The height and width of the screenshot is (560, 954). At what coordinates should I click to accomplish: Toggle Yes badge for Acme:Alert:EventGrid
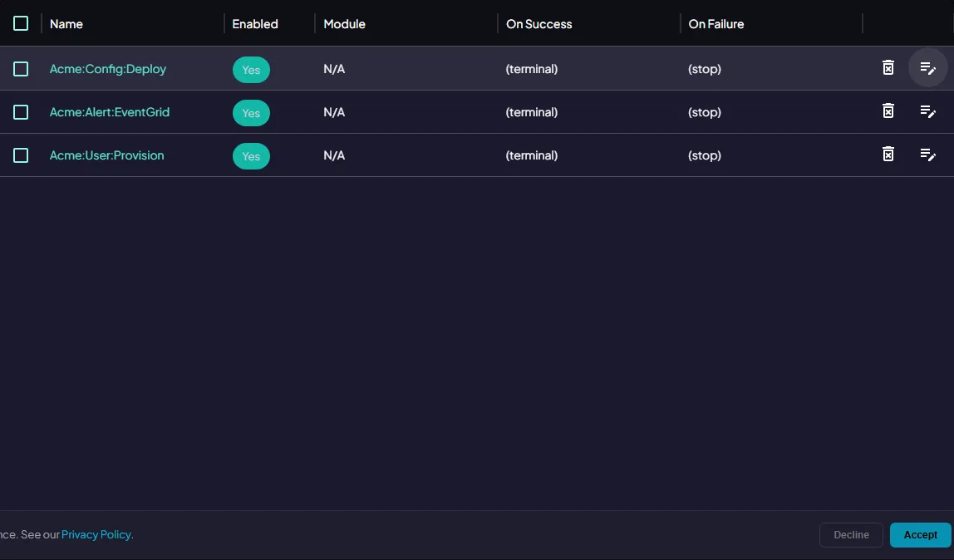coord(251,112)
